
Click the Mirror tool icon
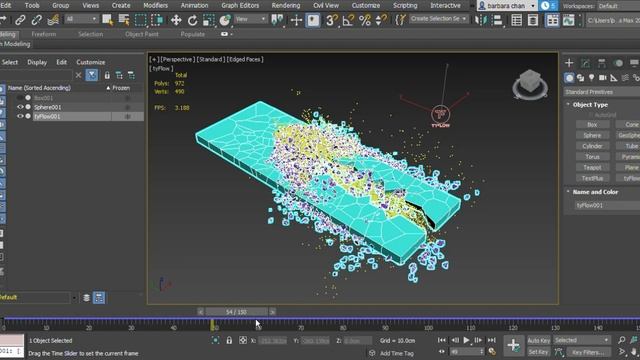(481, 20)
